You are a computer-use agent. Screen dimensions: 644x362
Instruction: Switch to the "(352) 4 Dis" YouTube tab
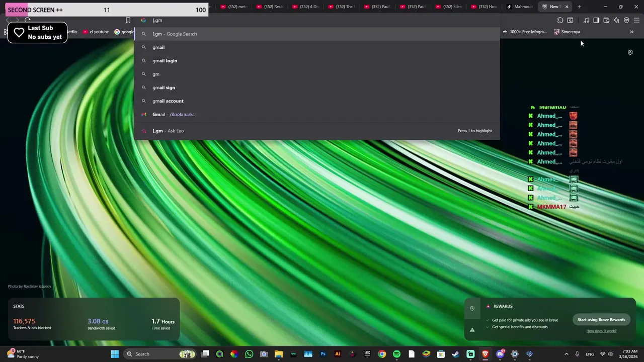coord(306,7)
